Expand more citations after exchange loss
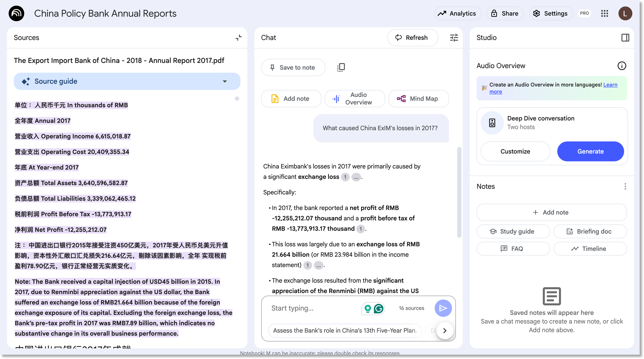Screen dimensions: 644x359 [356, 177]
